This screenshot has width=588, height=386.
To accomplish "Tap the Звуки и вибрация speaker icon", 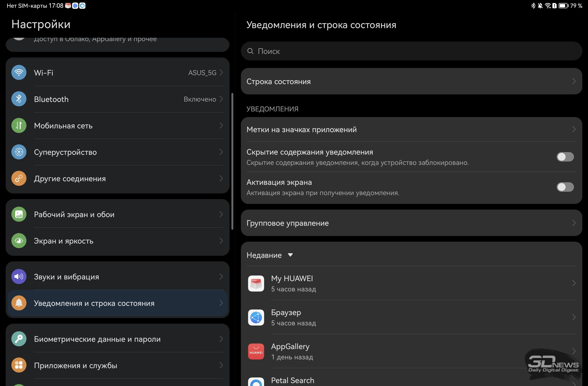I will click(x=19, y=276).
